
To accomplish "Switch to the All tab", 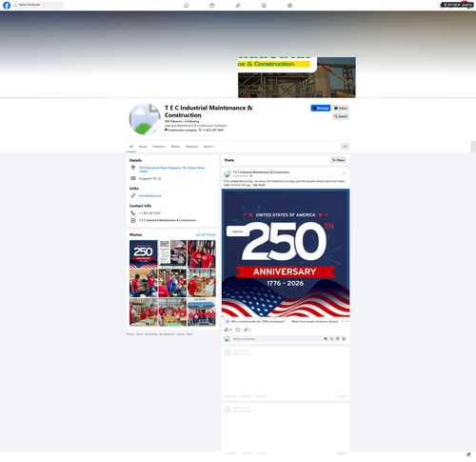I will (131, 147).
